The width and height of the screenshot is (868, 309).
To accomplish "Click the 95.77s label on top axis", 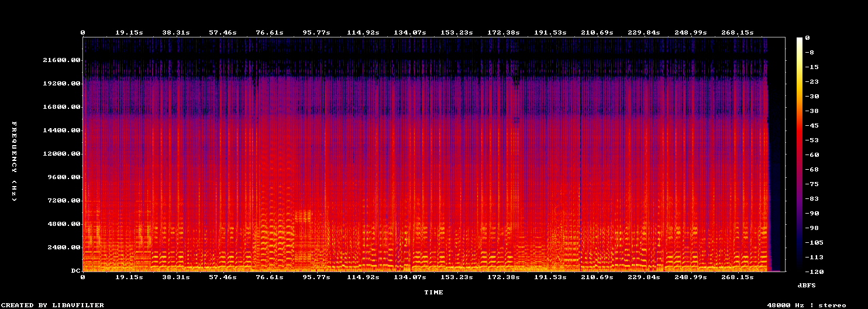I will pos(316,33).
